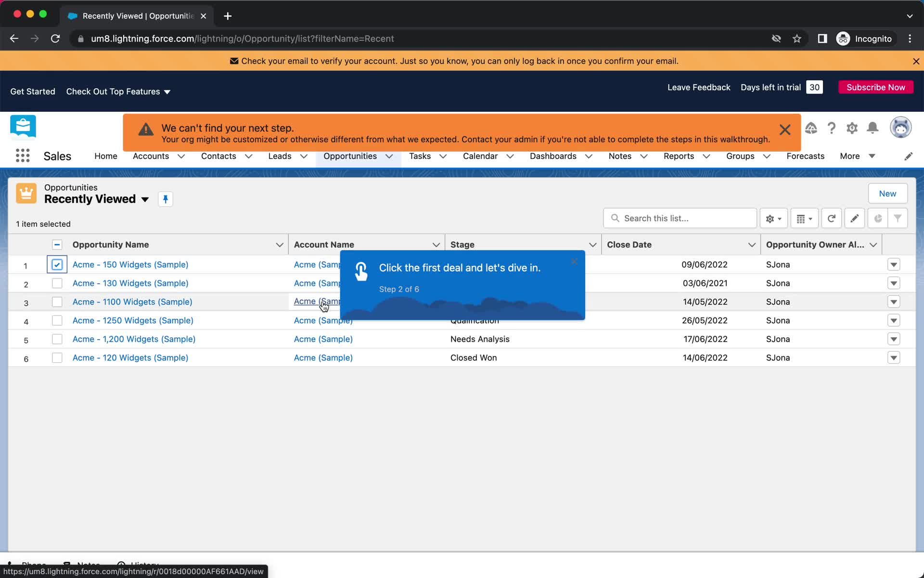The image size is (924, 578).
Task: Open Acme - 150 Widgets (Sample) opportunity
Action: point(130,264)
